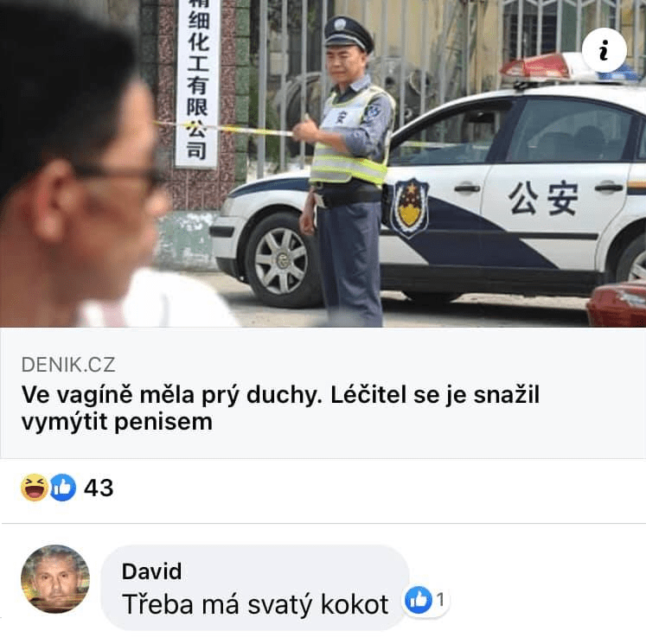This screenshot has height=644, width=646.
Task: Visit commenter David's profile name
Action: pyautogui.click(x=151, y=571)
